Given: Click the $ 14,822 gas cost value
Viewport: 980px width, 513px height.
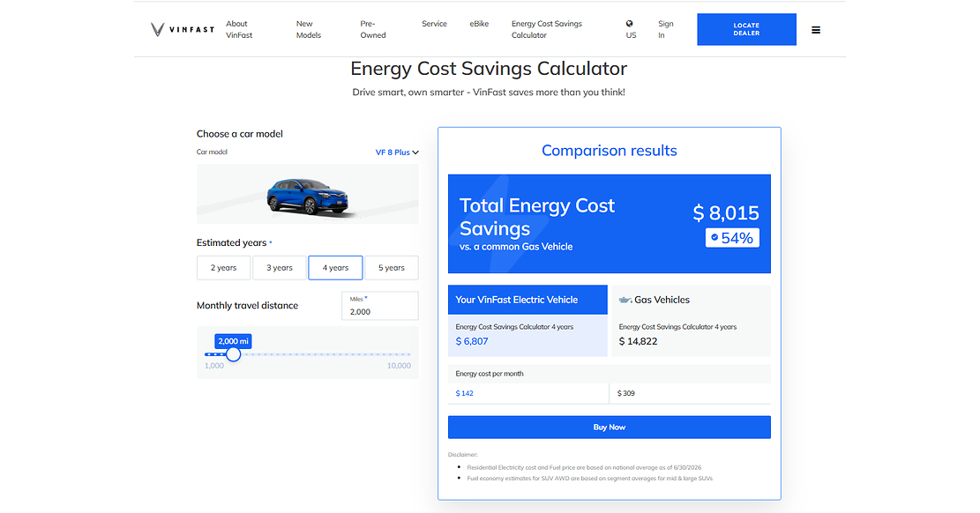Looking at the screenshot, I should (638, 341).
